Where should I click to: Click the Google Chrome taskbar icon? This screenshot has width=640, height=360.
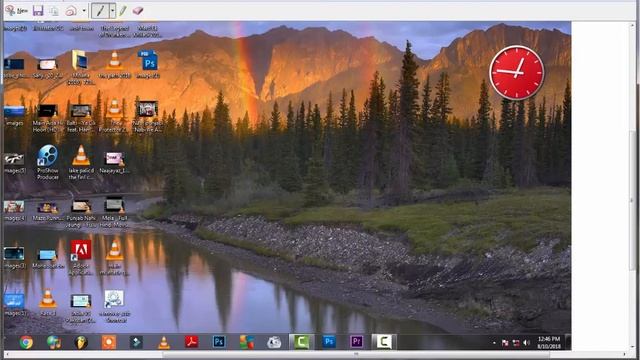click(26, 342)
